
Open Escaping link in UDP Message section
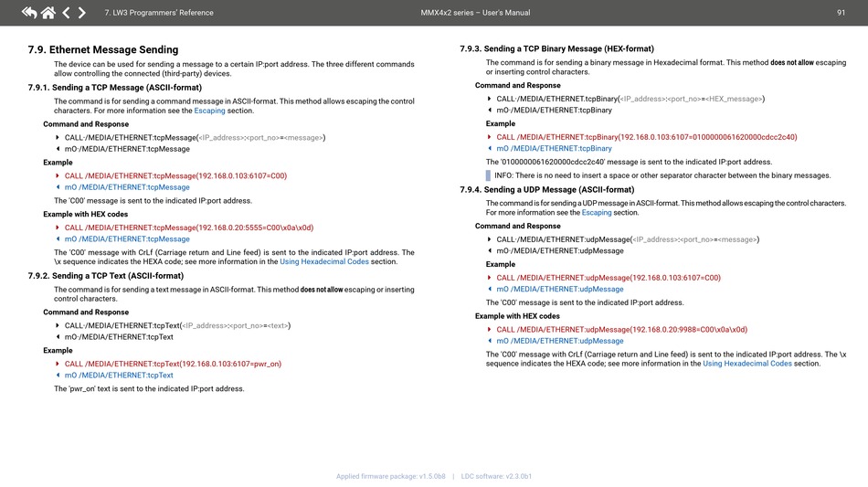click(597, 213)
